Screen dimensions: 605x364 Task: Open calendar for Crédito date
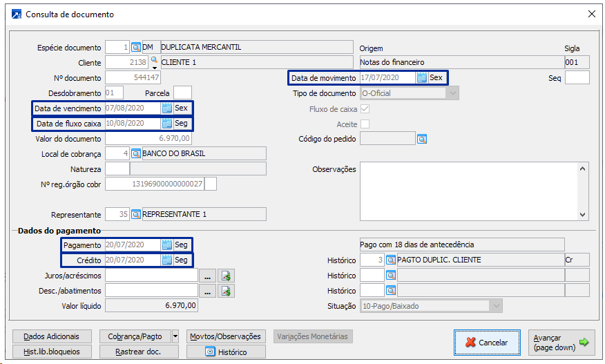click(166, 260)
